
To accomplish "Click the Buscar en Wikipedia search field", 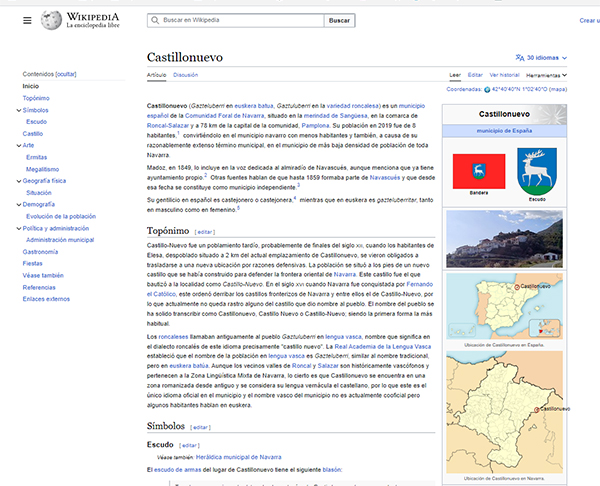I will click(x=240, y=20).
